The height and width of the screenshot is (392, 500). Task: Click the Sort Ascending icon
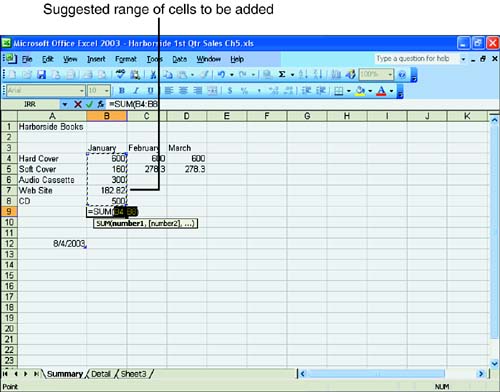[302, 74]
